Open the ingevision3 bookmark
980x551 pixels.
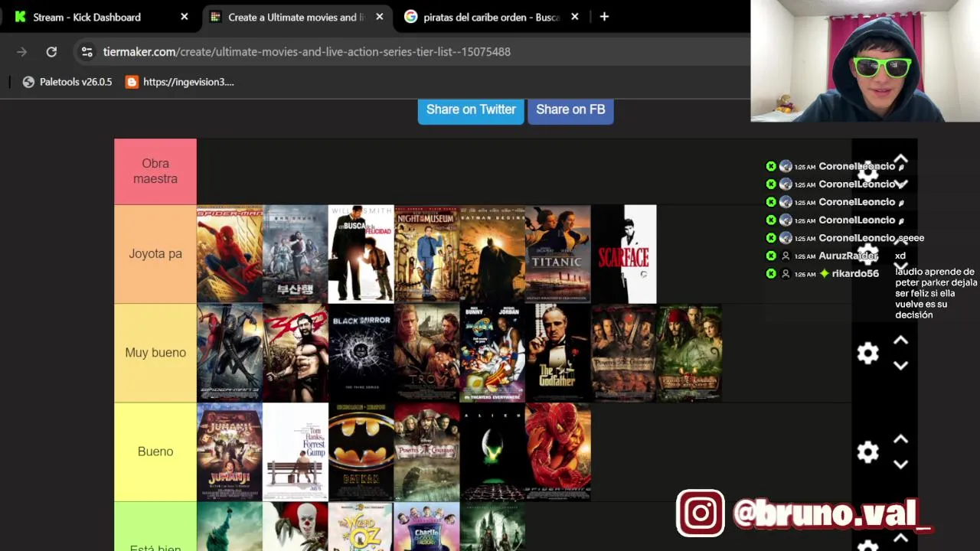click(x=180, y=82)
